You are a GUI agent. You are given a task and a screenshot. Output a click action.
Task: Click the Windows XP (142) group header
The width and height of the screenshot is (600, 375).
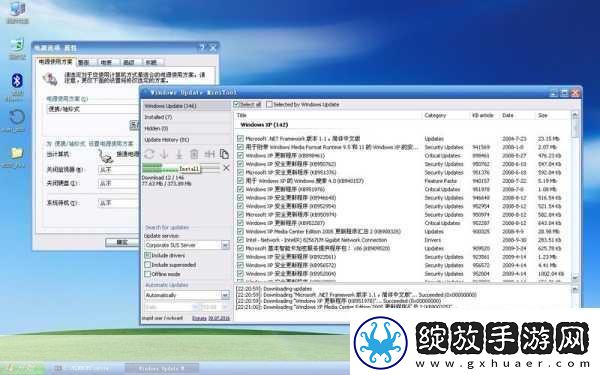264,125
